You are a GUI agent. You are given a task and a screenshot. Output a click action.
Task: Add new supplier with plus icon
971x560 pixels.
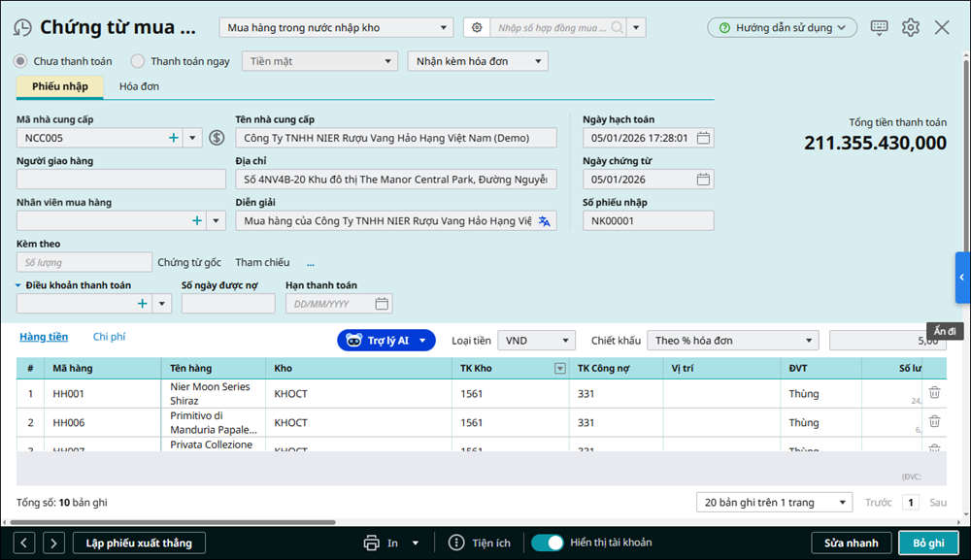(174, 138)
